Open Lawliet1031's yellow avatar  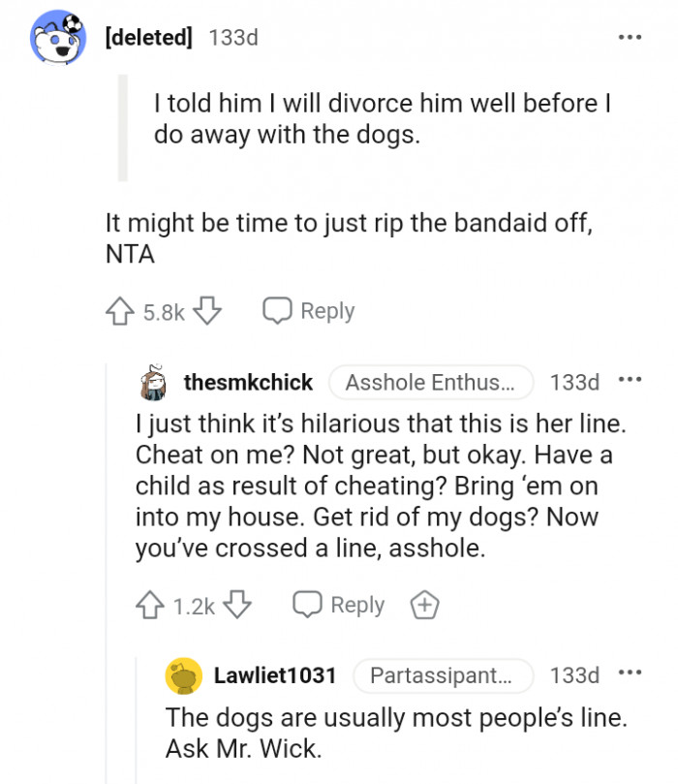(x=184, y=675)
